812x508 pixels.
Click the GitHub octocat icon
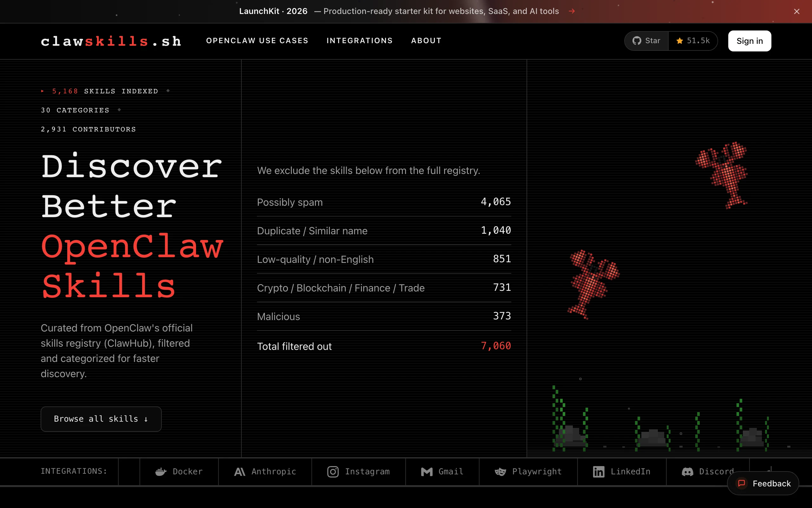(637, 41)
